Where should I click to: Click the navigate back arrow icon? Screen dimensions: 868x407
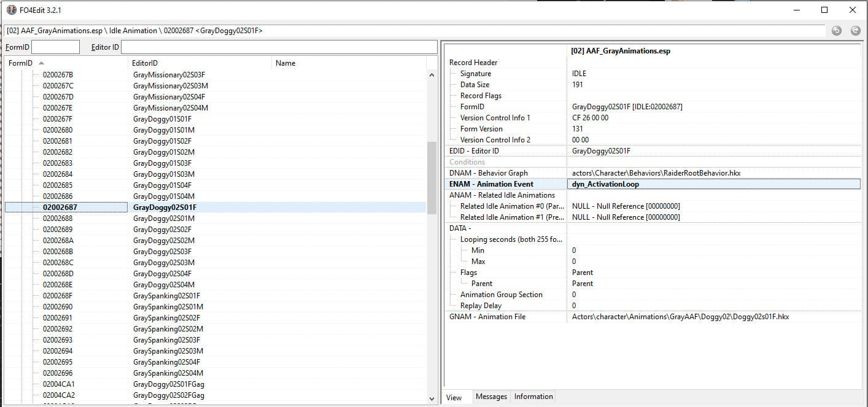[836, 31]
